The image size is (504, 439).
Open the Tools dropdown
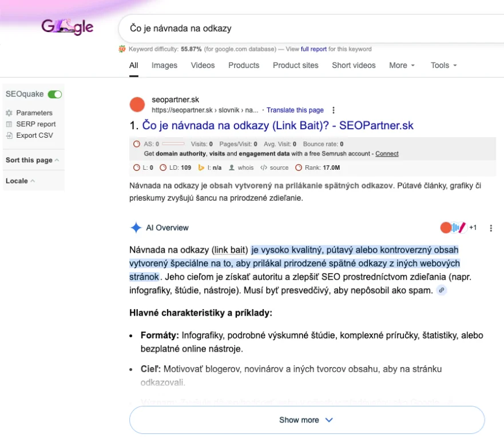click(443, 65)
